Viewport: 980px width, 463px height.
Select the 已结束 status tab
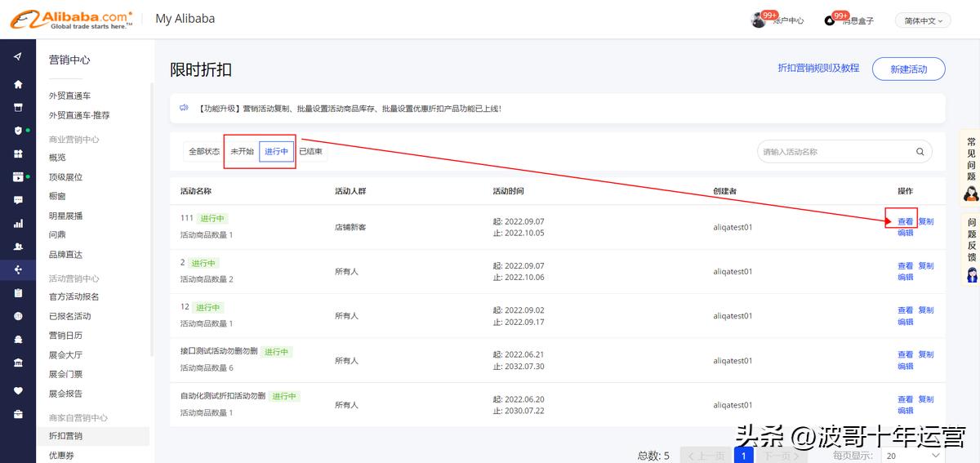[310, 152]
